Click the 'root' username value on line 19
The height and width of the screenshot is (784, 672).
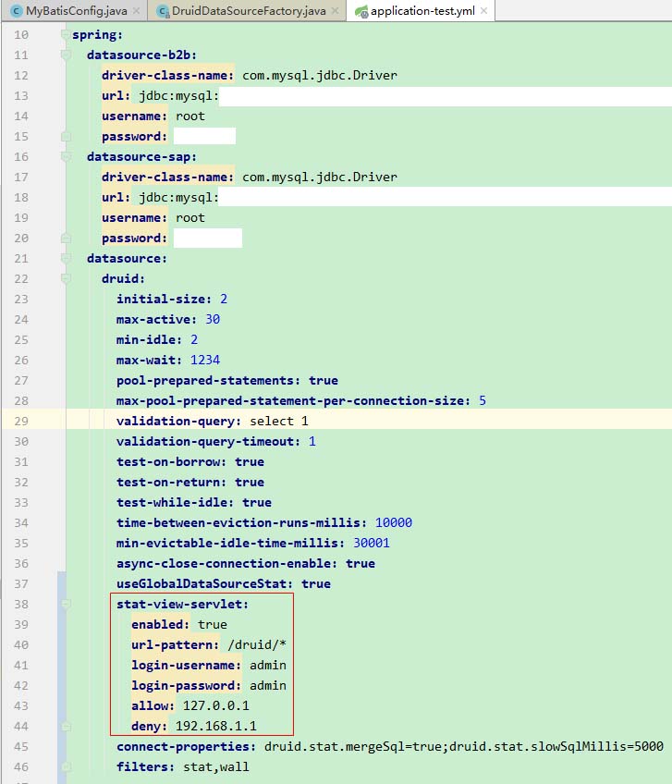[190, 218]
